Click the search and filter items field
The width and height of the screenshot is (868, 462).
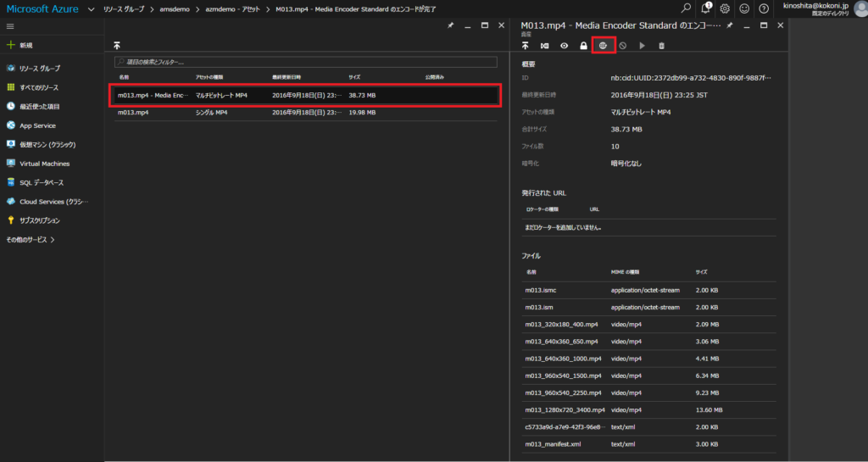point(306,62)
